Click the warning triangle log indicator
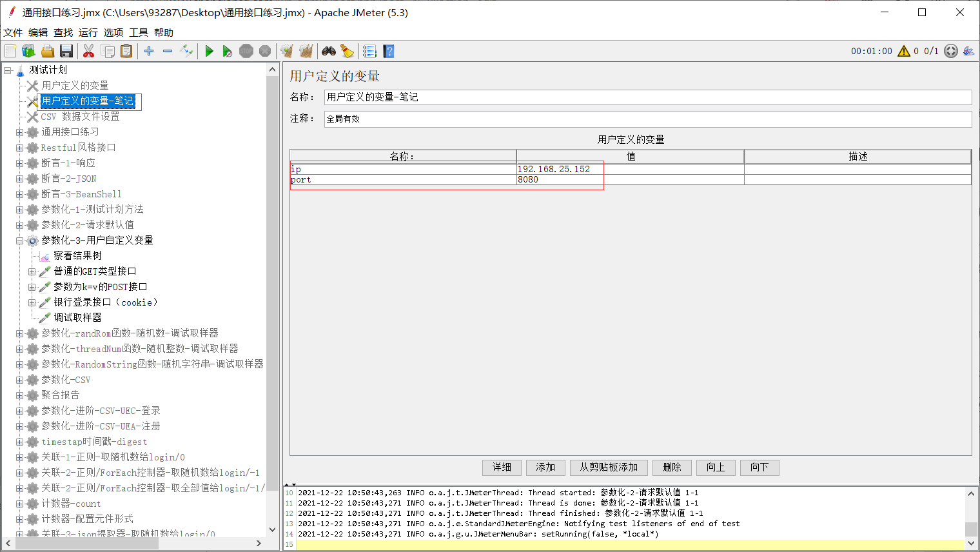The image size is (980, 552). point(904,51)
